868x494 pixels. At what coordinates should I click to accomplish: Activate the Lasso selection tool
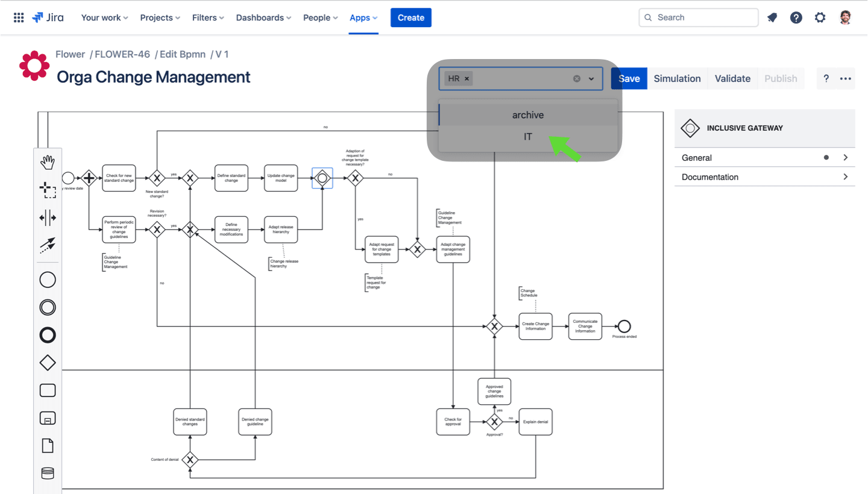[x=48, y=190]
